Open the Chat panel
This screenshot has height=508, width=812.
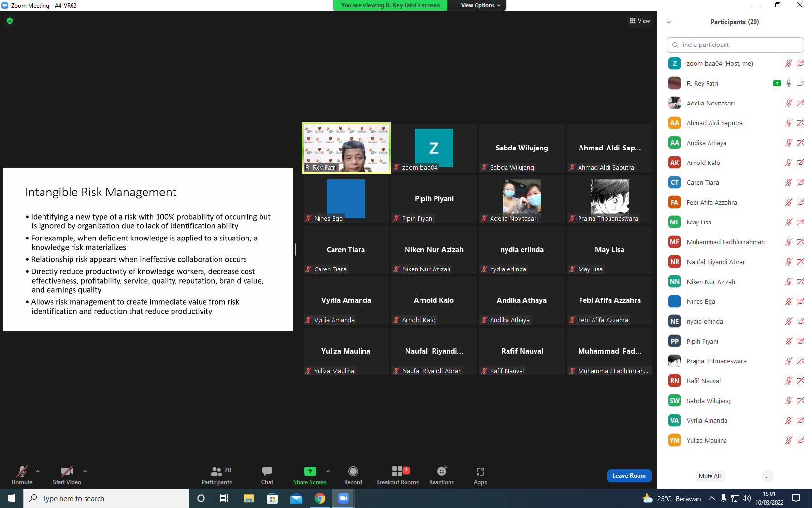(267, 475)
